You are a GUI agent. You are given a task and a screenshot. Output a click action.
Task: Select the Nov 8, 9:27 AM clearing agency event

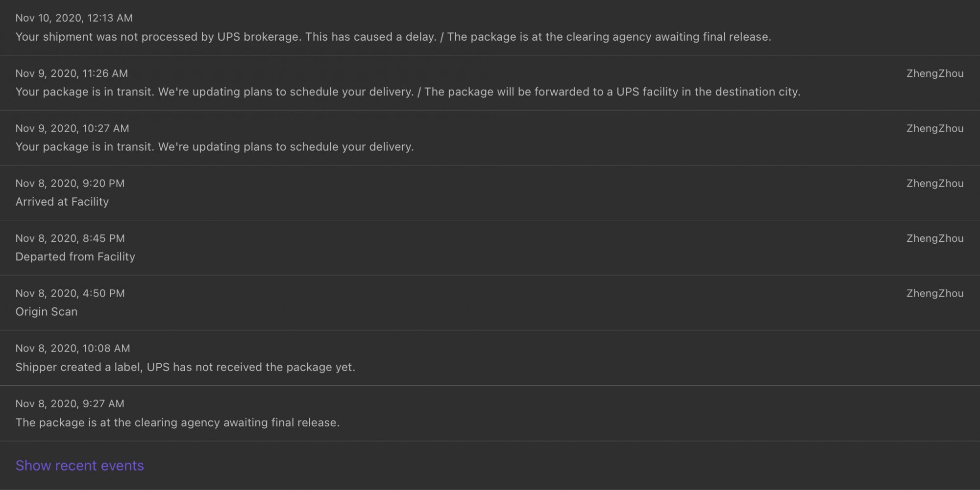tap(490, 413)
